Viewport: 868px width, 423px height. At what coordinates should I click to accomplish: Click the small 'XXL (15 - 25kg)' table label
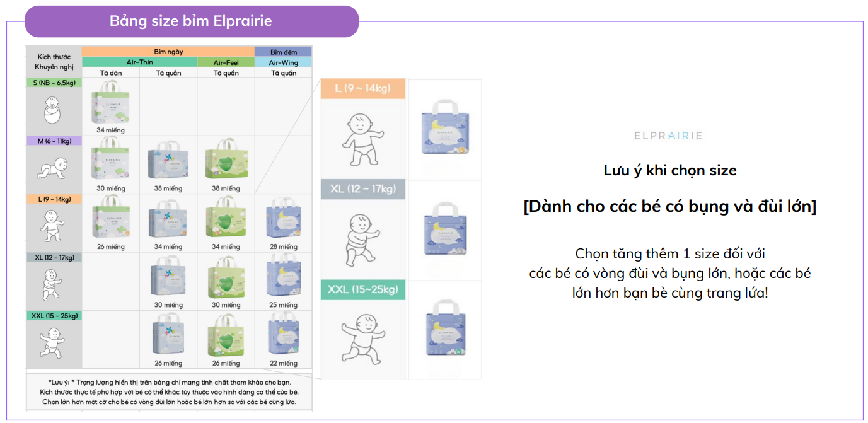tap(54, 315)
